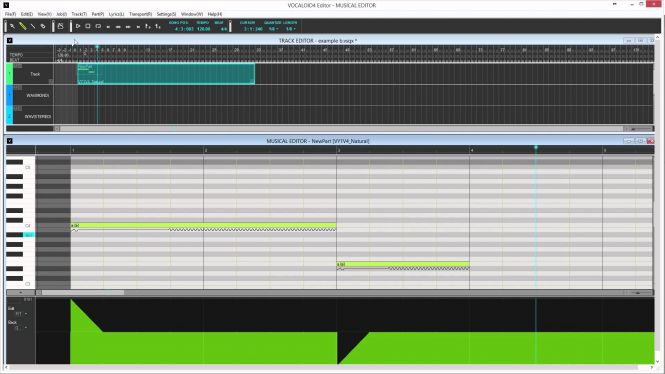Open the Help menu

215,14
